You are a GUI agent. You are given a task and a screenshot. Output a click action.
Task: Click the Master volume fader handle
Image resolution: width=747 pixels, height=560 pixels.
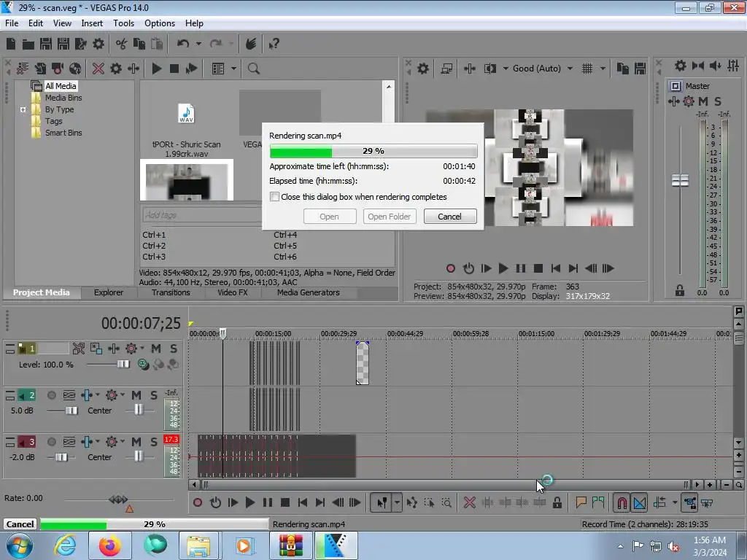click(x=680, y=181)
